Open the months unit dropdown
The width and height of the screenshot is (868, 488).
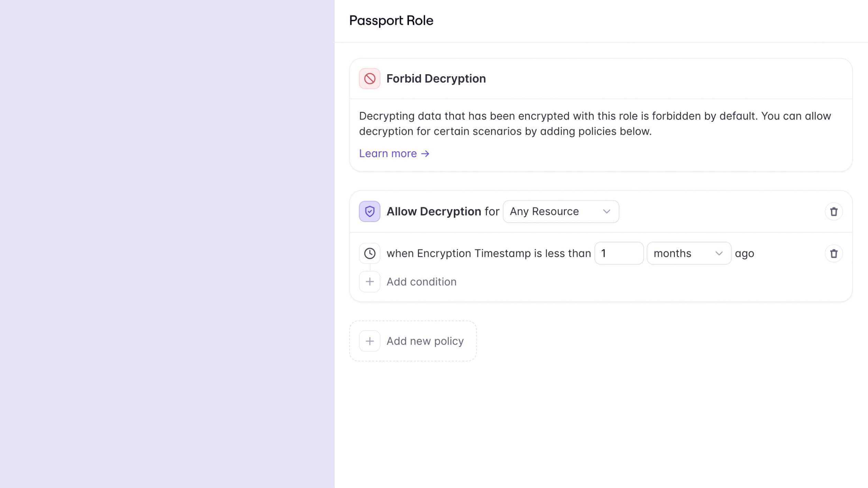click(x=689, y=254)
